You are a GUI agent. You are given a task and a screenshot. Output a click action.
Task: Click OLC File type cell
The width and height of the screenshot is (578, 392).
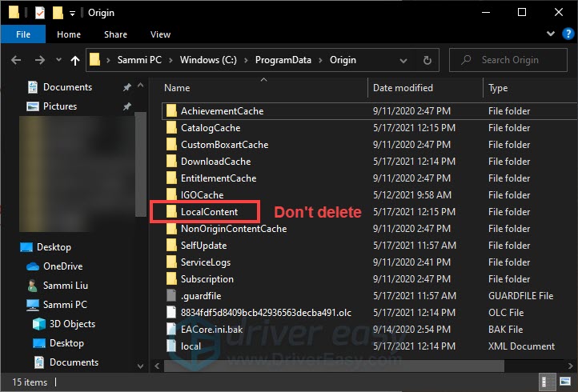pyautogui.click(x=506, y=313)
